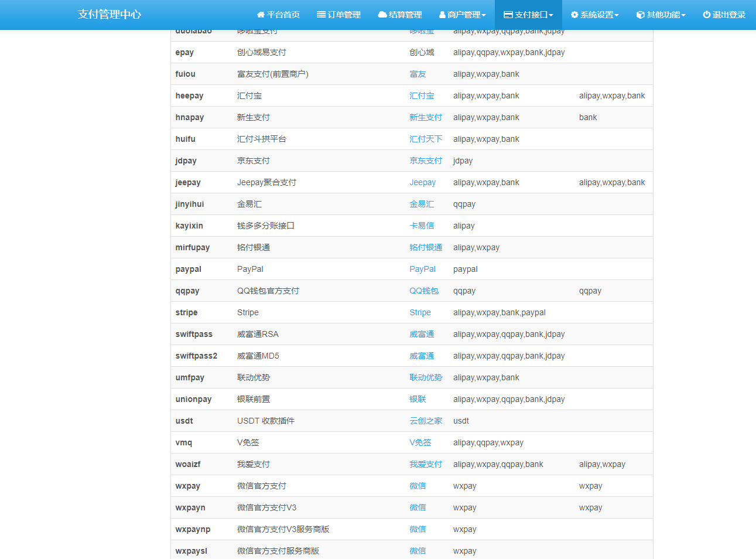Select the Jeepay聚合支付 cell

266,182
